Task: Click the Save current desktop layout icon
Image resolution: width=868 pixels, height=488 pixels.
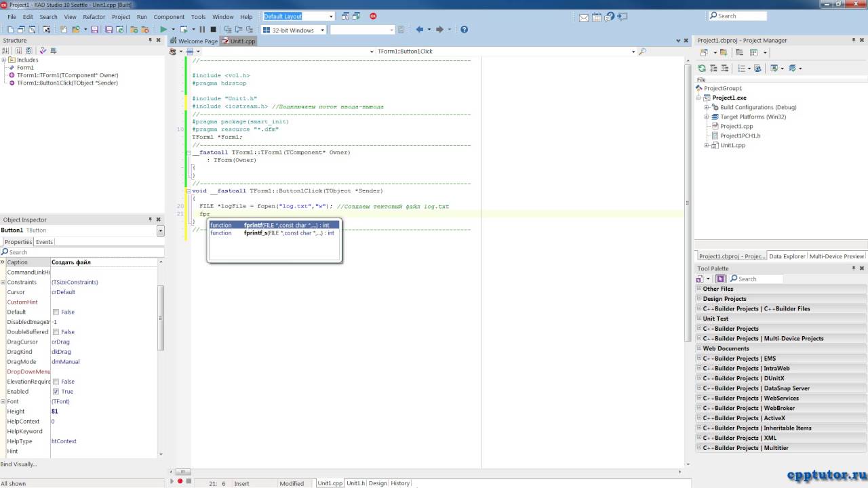Action: pos(345,16)
